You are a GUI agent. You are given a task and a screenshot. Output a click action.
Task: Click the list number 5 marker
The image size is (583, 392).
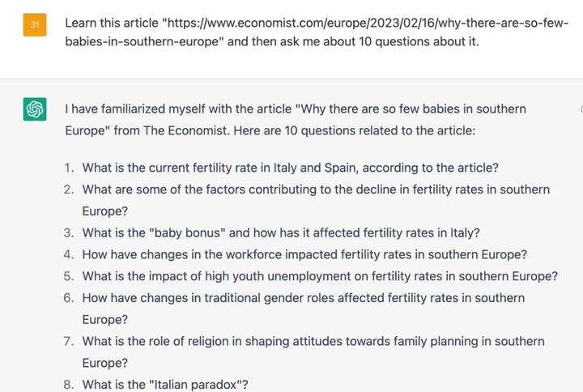click(x=69, y=276)
